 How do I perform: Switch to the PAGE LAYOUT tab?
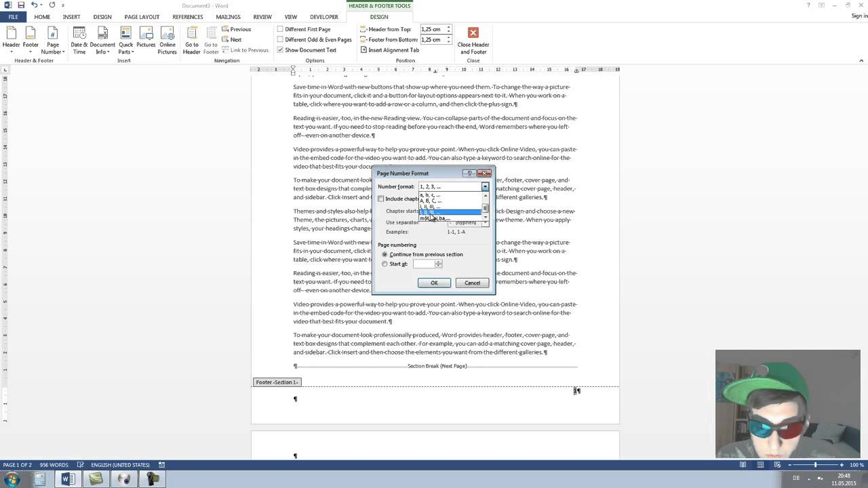[142, 17]
